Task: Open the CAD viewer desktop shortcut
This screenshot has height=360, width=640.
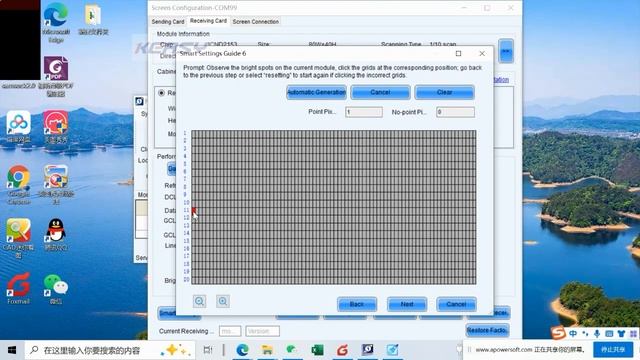Action: [x=18, y=238]
